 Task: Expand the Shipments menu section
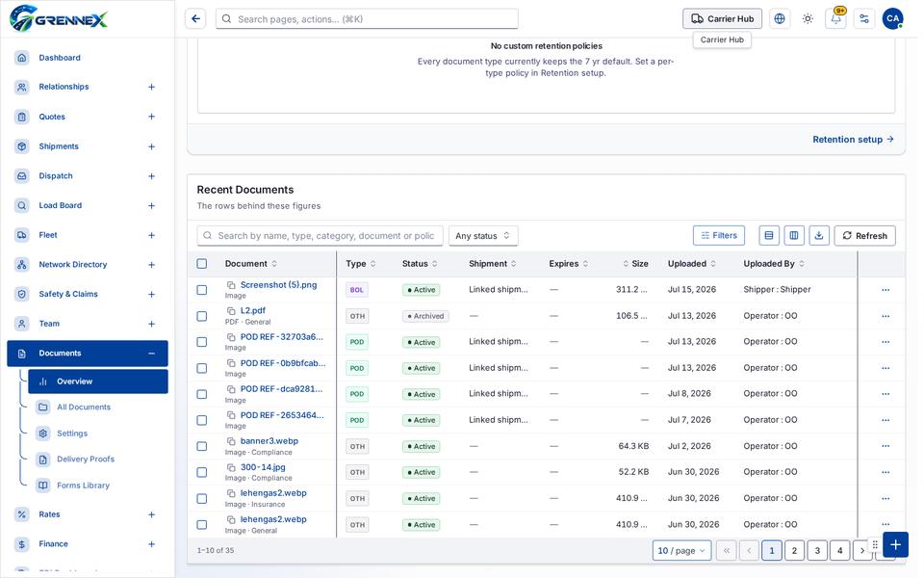(151, 146)
